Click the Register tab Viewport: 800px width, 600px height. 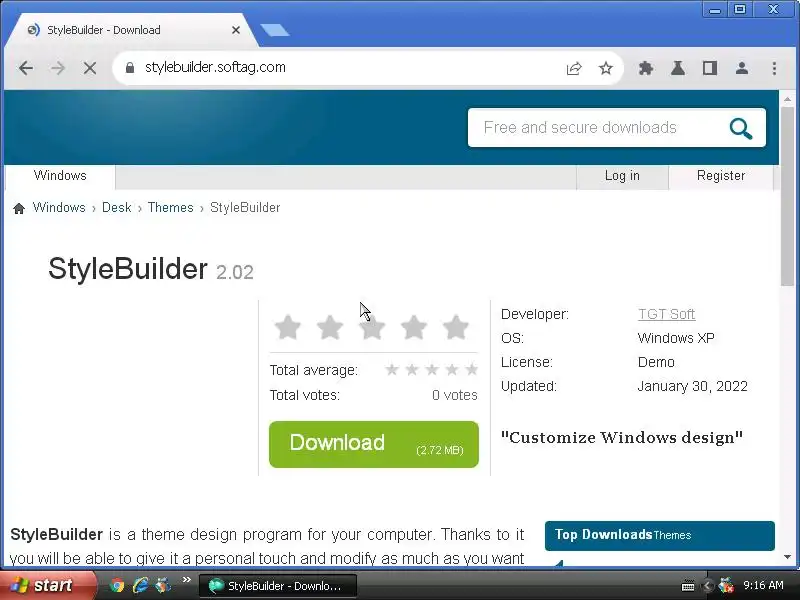coord(720,176)
